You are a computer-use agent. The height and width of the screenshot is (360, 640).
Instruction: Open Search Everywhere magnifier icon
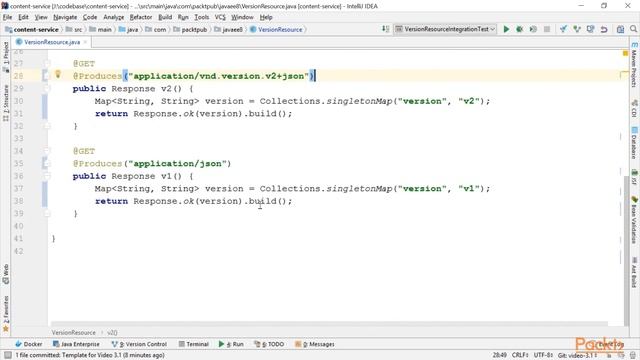coord(633,29)
